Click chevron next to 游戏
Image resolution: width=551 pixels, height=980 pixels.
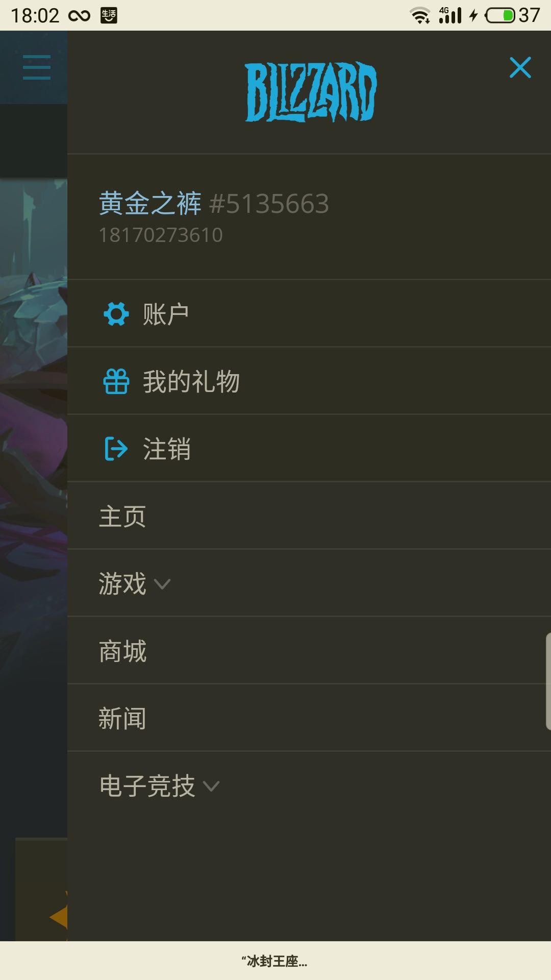tap(162, 584)
